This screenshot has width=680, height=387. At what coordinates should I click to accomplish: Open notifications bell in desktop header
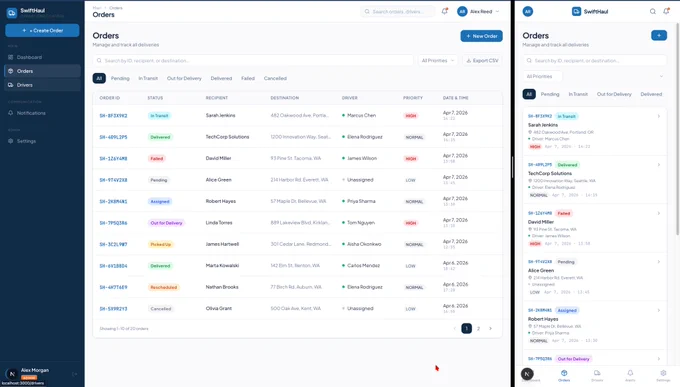[x=445, y=12]
